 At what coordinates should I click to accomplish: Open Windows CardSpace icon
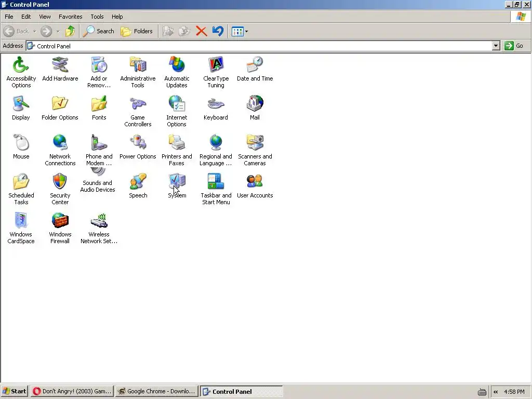click(x=21, y=220)
